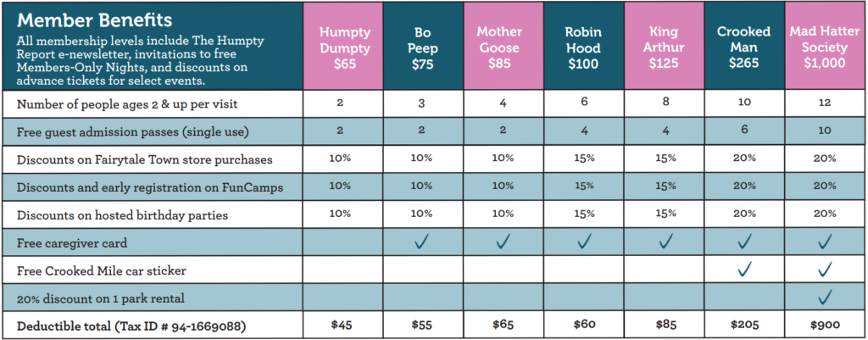Choose the Mother Goose $85 column header
868x340 pixels.
(x=503, y=46)
